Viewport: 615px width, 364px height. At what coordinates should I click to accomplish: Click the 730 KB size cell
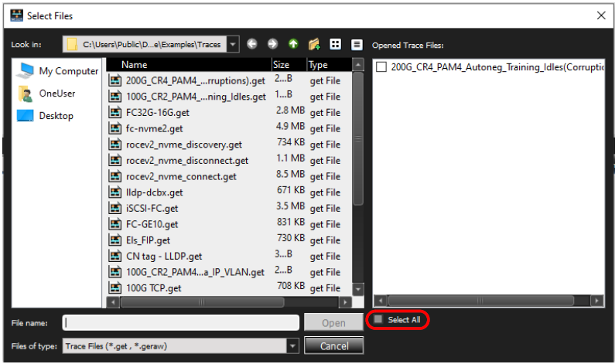tap(291, 238)
